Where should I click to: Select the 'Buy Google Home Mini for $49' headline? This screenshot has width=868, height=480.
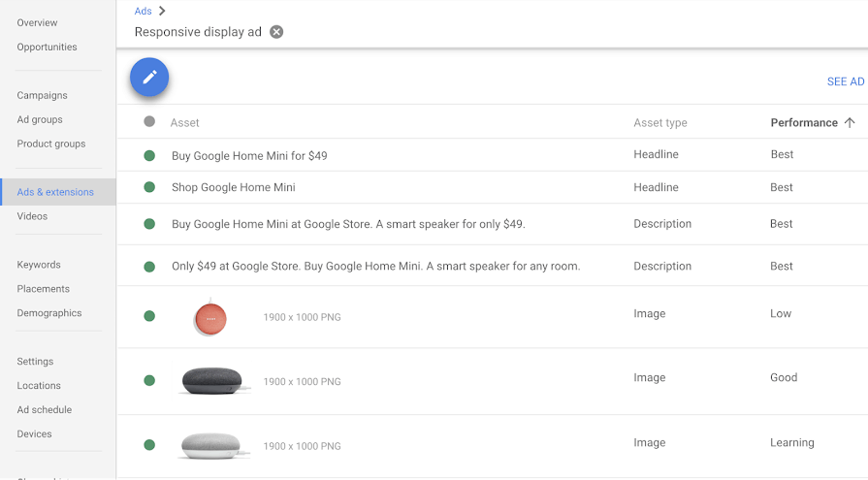[x=249, y=155]
